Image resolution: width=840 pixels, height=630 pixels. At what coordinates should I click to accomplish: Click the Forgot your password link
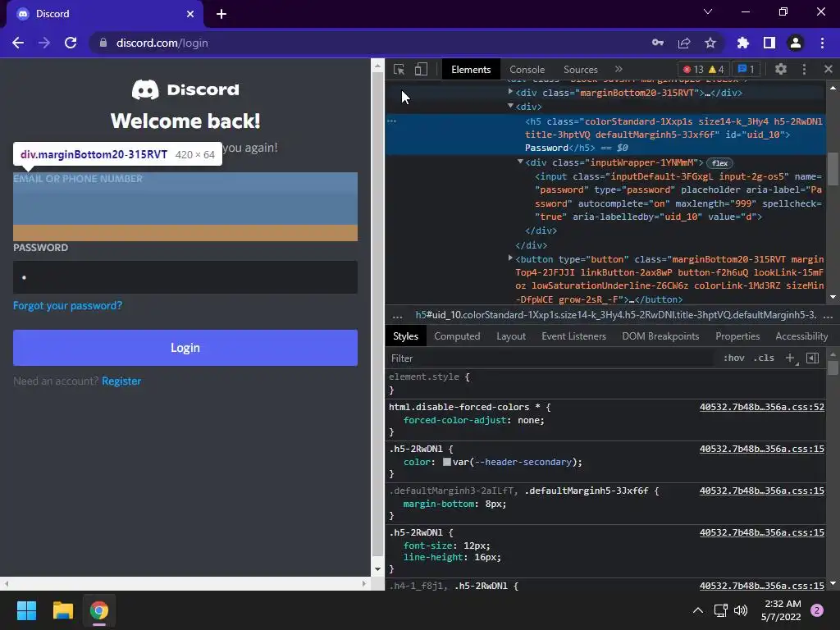click(67, 305)
